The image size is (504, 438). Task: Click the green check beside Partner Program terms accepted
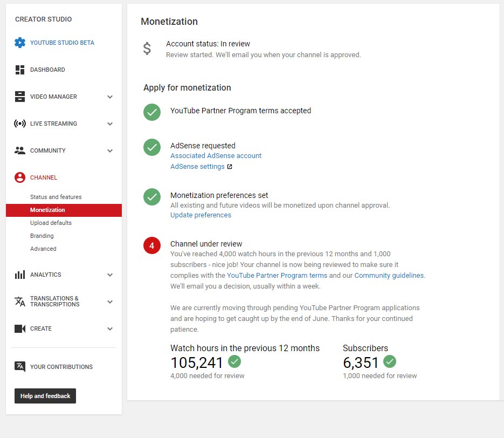click(152, 112)
